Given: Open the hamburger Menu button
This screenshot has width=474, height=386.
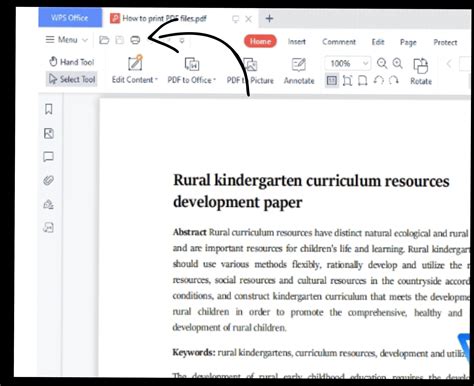Looking at the screenshot, I should pyautogui.click(x=62, y=40).
